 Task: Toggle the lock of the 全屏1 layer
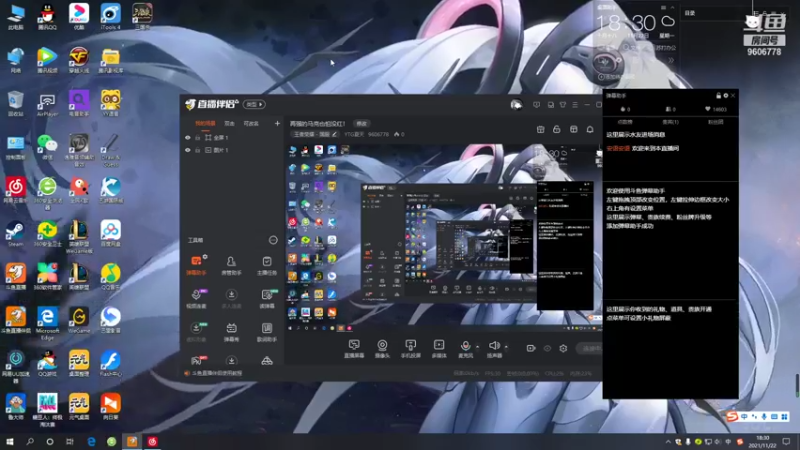pyautogui.click(x=197, y=138)
